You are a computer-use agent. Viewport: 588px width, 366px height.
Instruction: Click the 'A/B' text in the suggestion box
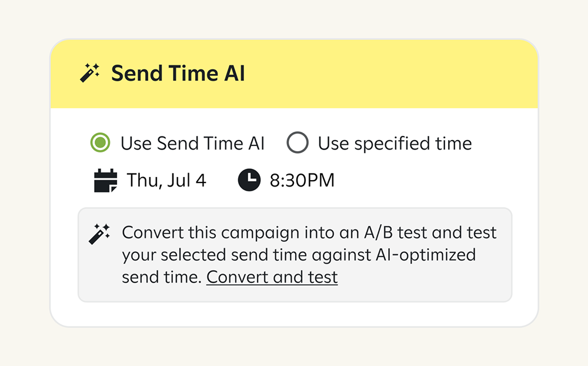pos(378,233)
